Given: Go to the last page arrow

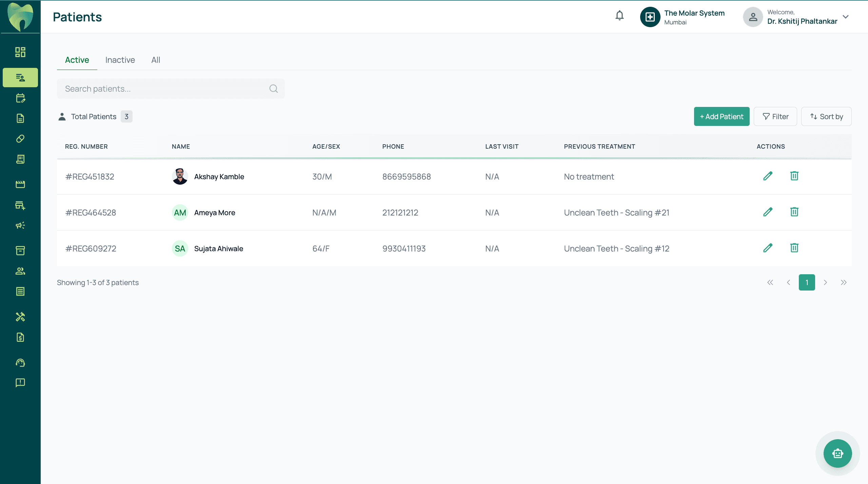Looking at the screenshot, I should pyautogui.click(x=844, y=282).
